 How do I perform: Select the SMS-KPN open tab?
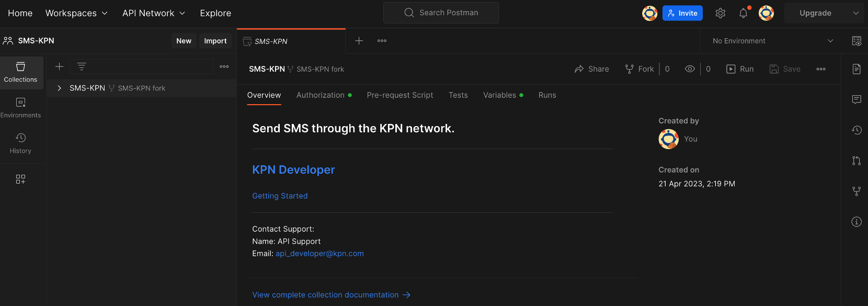point(291,41)
